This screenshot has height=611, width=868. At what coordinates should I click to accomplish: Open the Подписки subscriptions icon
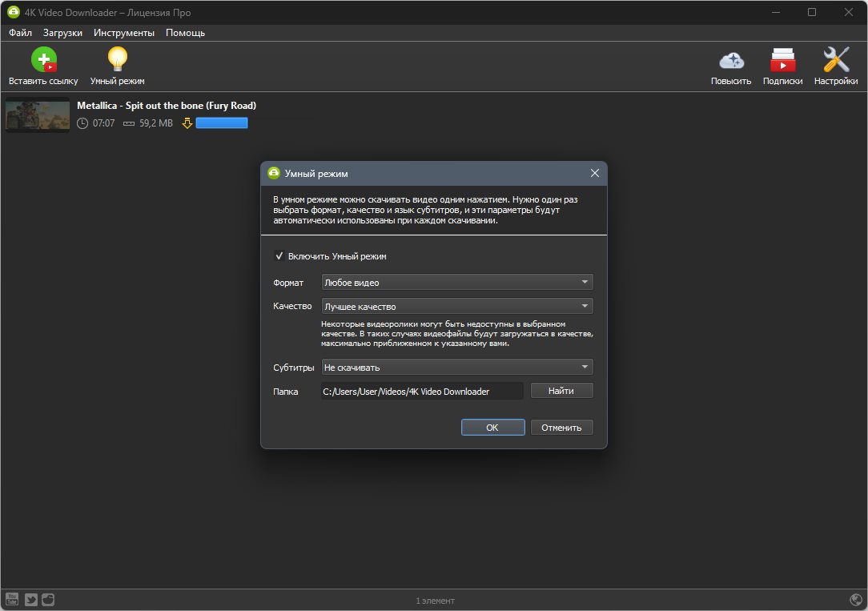tap(783, 60)
